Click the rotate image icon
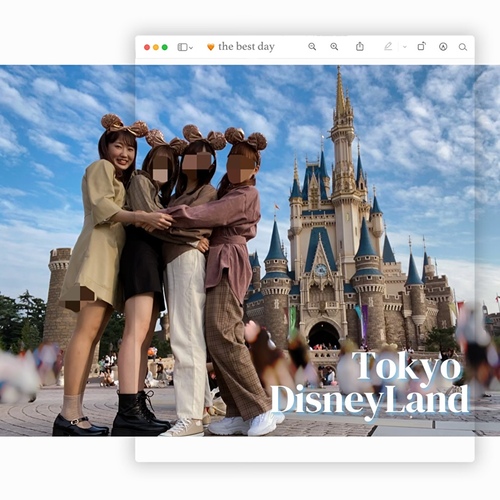 tap(421, 46)
